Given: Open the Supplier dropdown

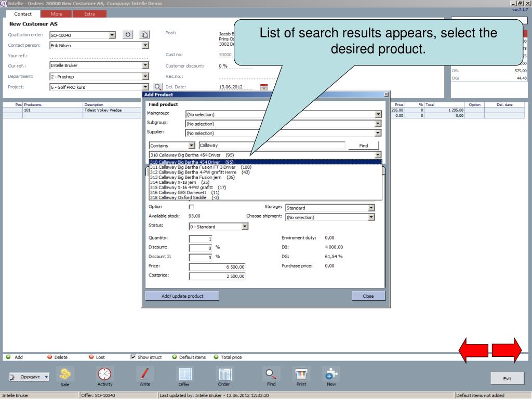Looking at the screenshot, I should 378,133.
